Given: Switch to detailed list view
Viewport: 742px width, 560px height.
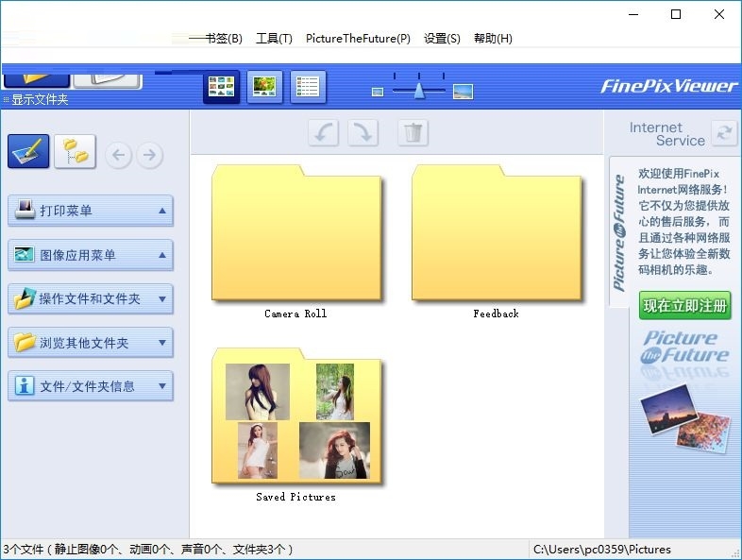Looking at the screenshot, I should click(308, 87).
